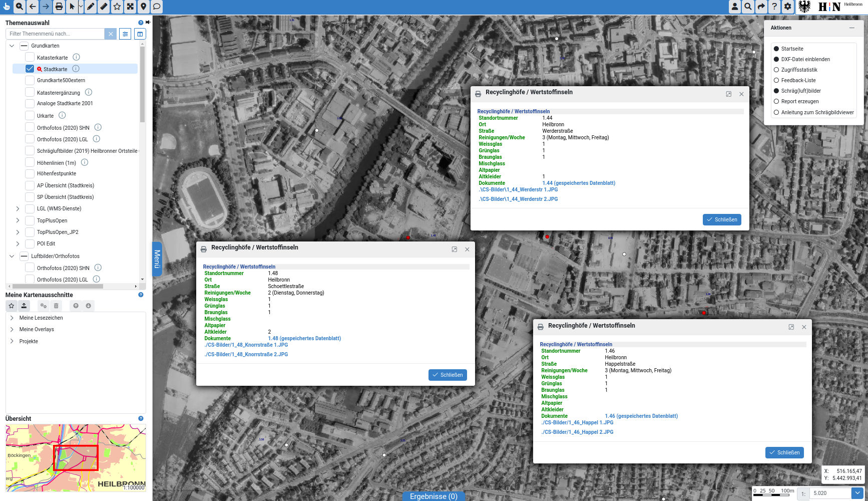The height and width of the screenshot is (501, 868).
Task: Enable the Katasterkarte layer checkbox
Action: click(x=30, y=57)
